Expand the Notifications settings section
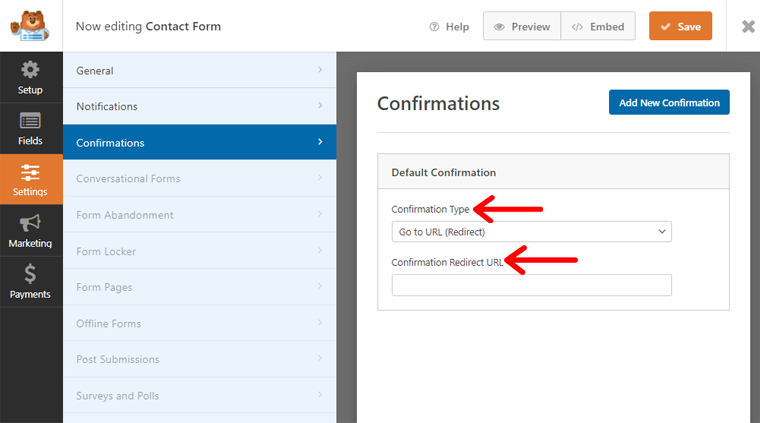Viewport: 760px width, 423px height. point(199,107)
